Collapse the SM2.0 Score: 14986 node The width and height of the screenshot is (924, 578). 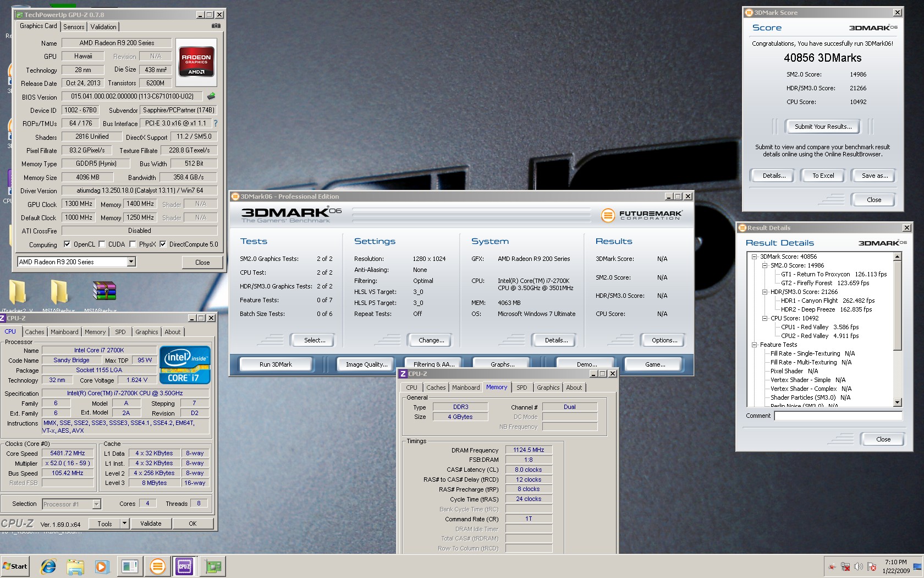click(x=765, y=265)
